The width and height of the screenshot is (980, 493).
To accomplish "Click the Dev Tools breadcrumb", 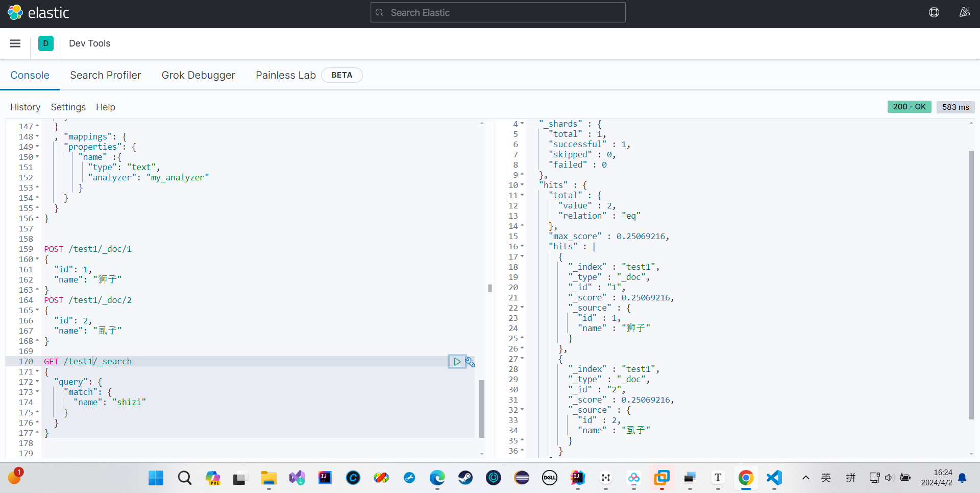I will click(90, 43).
